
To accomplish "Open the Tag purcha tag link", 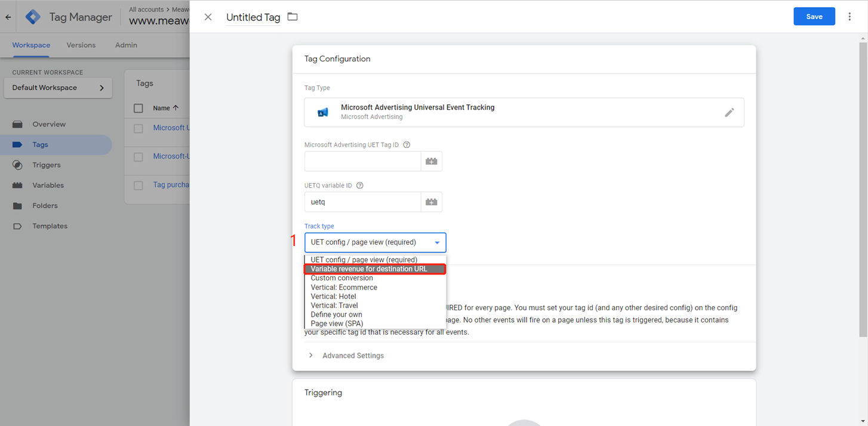I will (x=171, y=185).
